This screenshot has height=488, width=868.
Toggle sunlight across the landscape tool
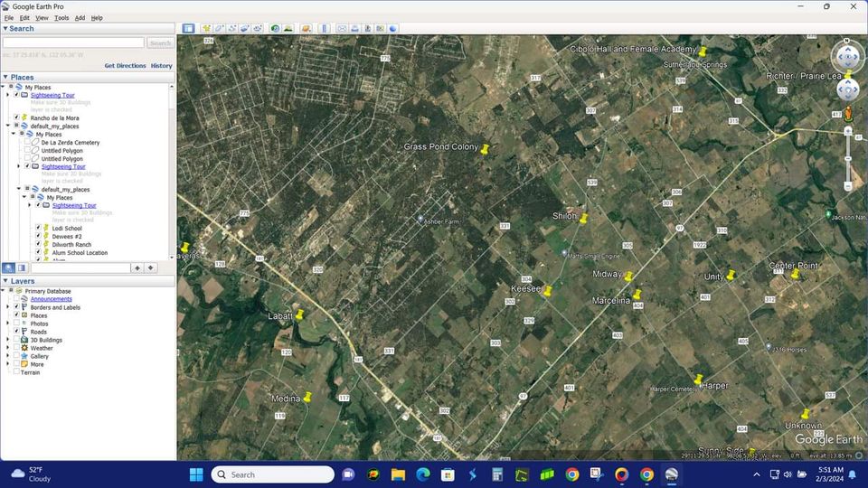288,28
